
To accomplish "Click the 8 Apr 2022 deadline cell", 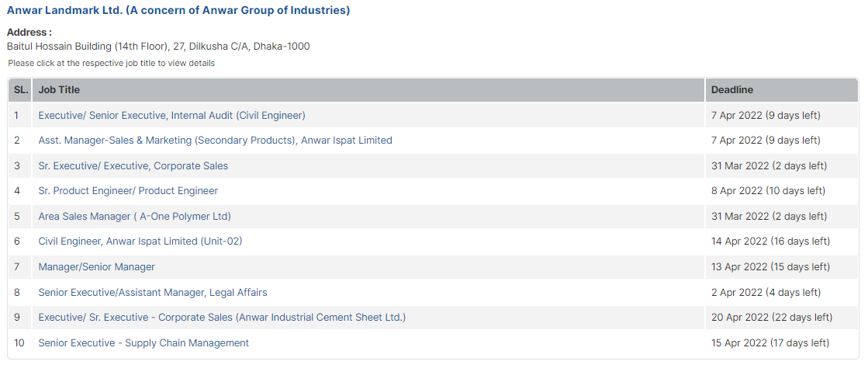I will click(x=767, y=191).
